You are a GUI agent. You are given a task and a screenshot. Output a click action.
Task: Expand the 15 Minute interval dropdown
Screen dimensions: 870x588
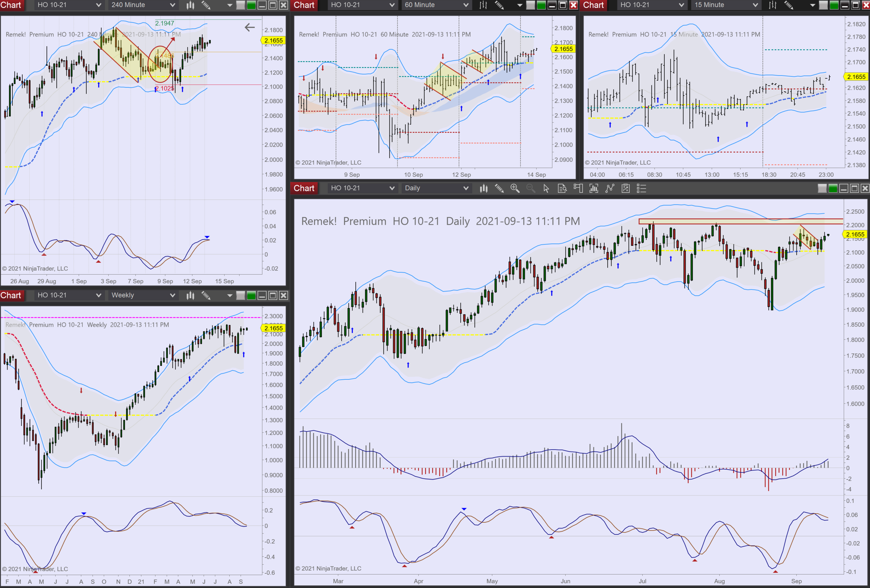[726, 5]
